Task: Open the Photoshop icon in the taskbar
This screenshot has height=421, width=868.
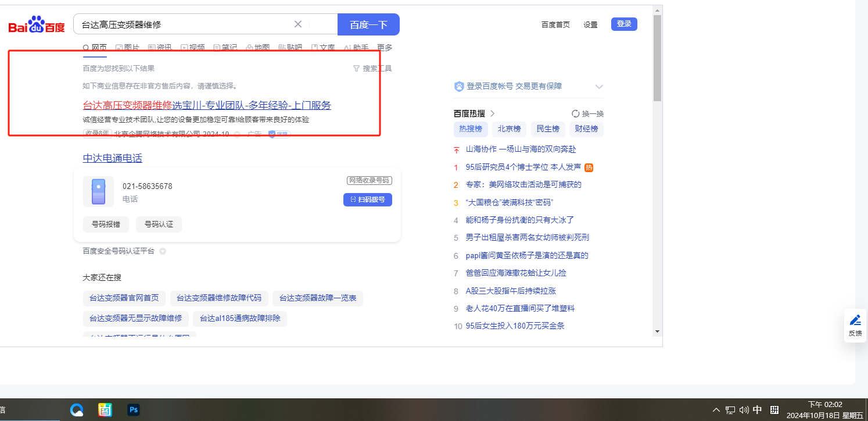Action: point(134,410)
